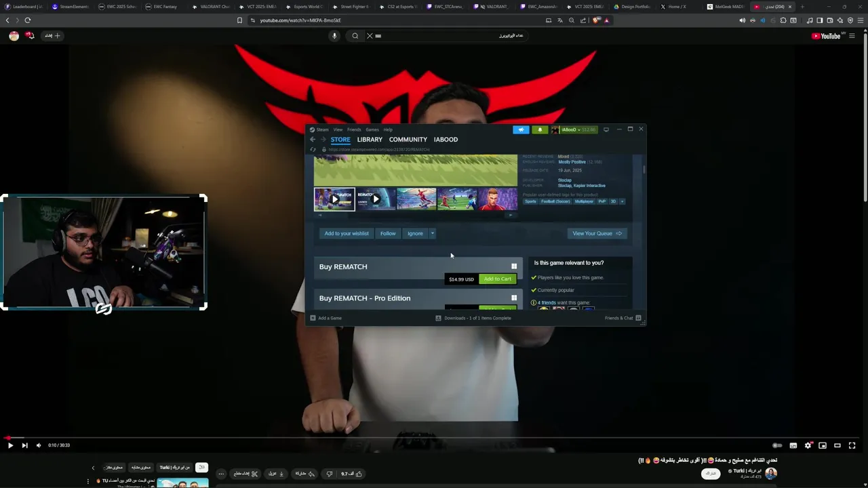
Task: Open Steam COMMUNITY tab
Action: pyautogui.click(x=408, y=140)
